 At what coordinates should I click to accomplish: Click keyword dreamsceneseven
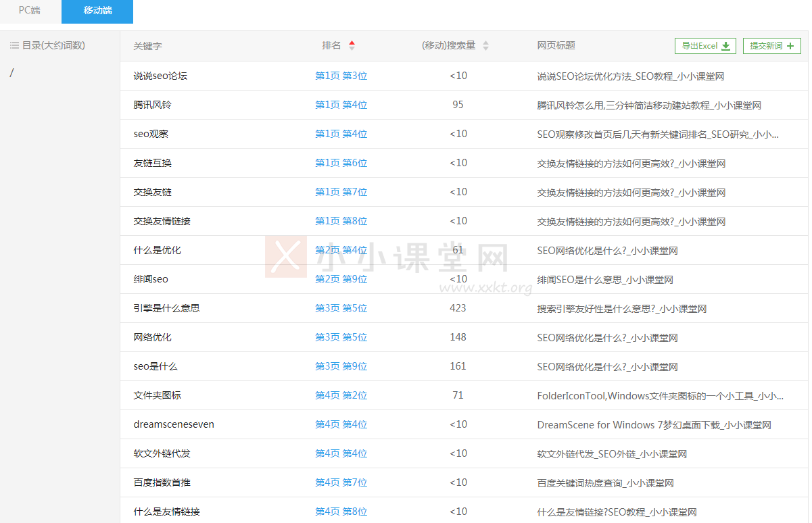tap(174, 425)
